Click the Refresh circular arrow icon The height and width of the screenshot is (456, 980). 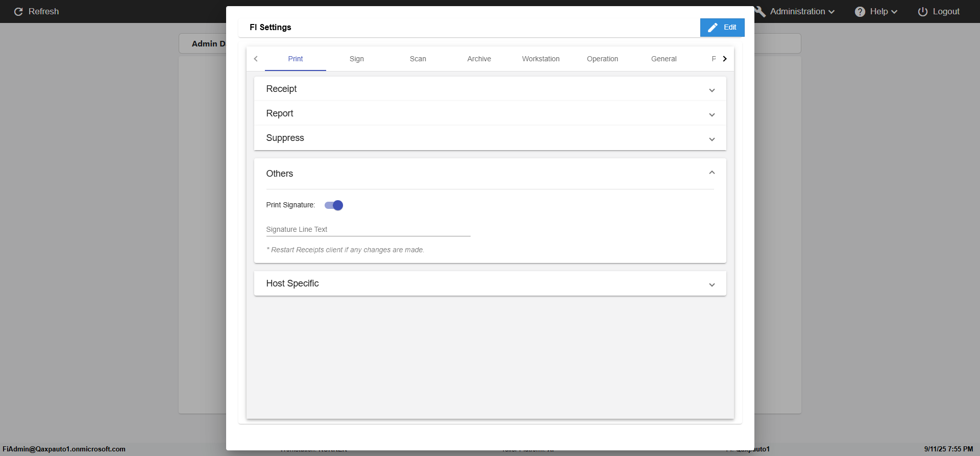(18, 12)
